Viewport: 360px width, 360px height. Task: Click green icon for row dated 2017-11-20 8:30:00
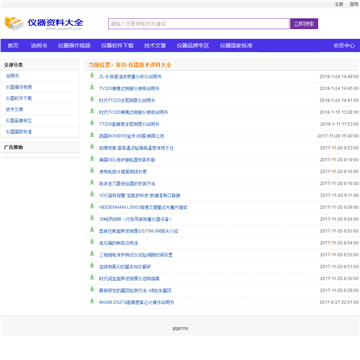pyautogui.click(x=92, y=277)
